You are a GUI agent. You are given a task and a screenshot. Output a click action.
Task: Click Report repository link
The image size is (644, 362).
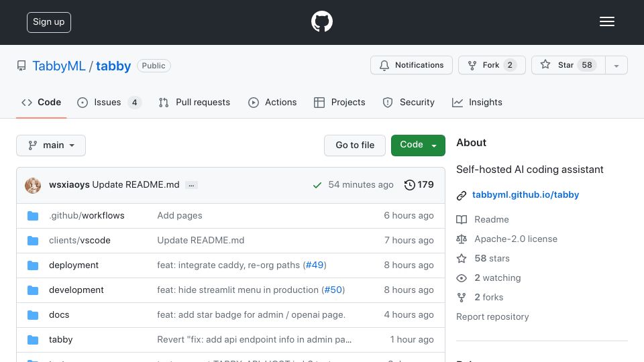point(492,317)
